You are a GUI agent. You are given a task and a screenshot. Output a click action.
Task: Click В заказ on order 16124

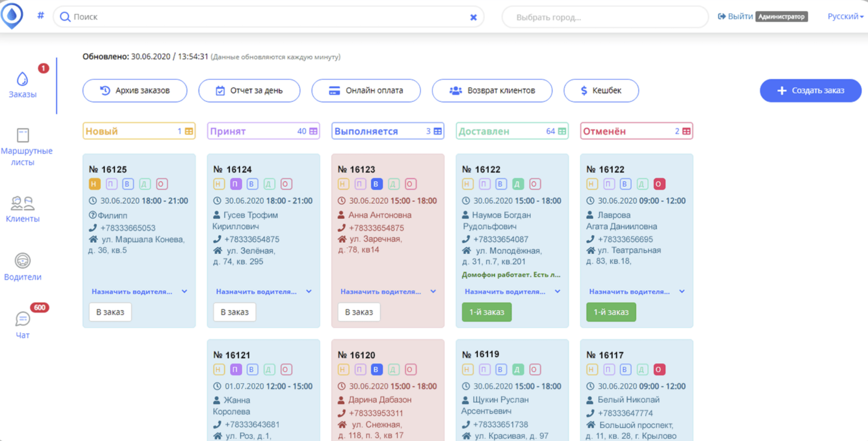[x=235, y=312]
